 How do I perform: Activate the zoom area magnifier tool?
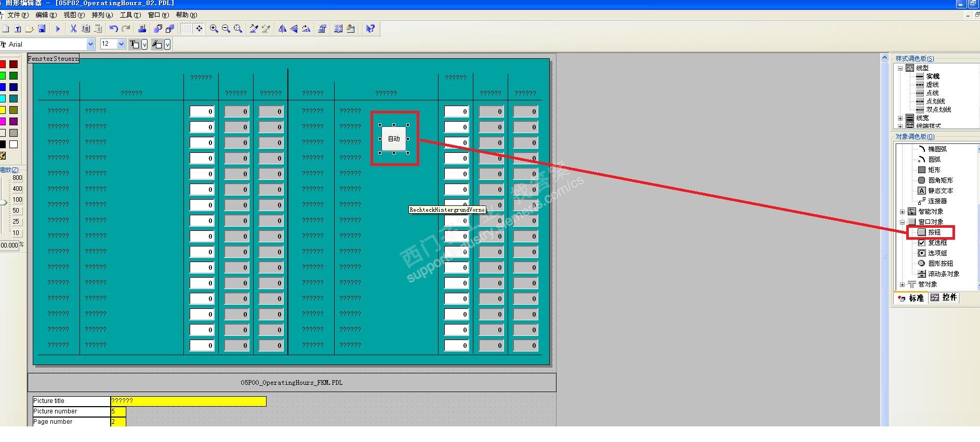pos(238,29)
